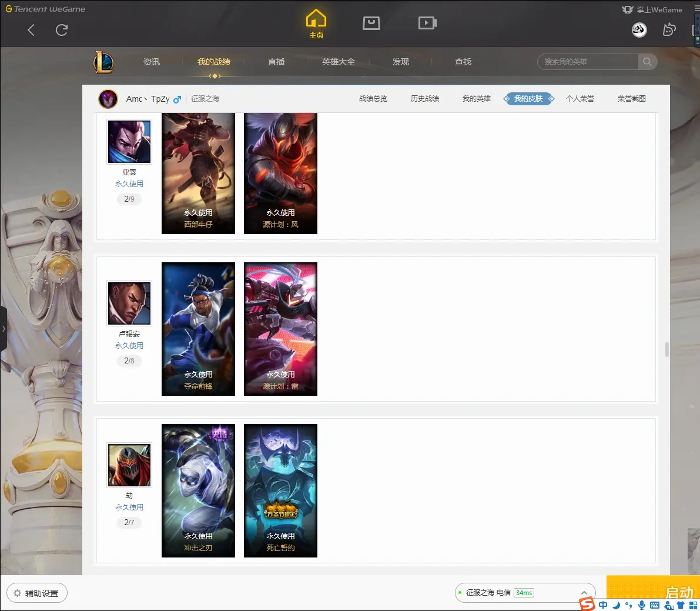Click the male gender symbol icon
The width and height of the screenshot is (700, 611).
(x=177, y=99)
